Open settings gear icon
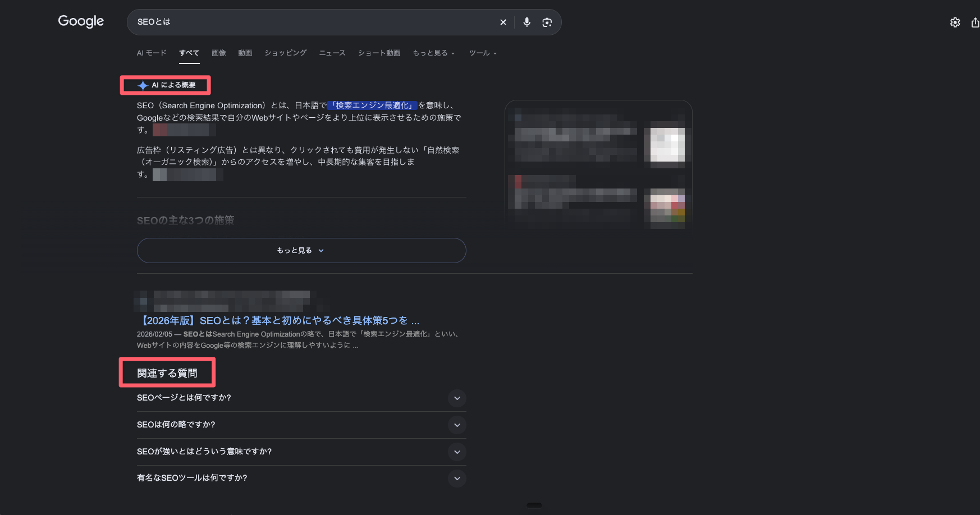 coord(955,22)
